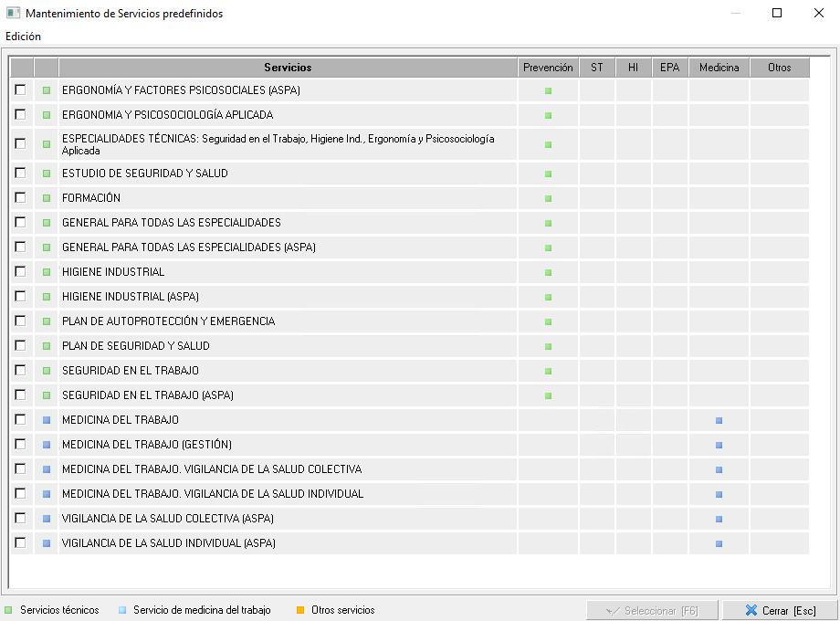Screen dimensions: 840x621
Task: Click the Seleccionar [F6] button
Action: click(x=652, y=610)
